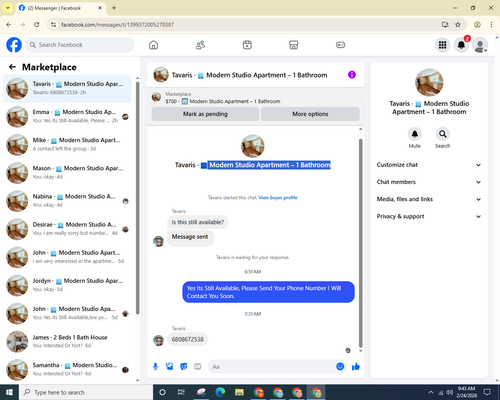500x400 pixels.
Task: Click the Windows taskbar search box
Action: tap(86, 392)
